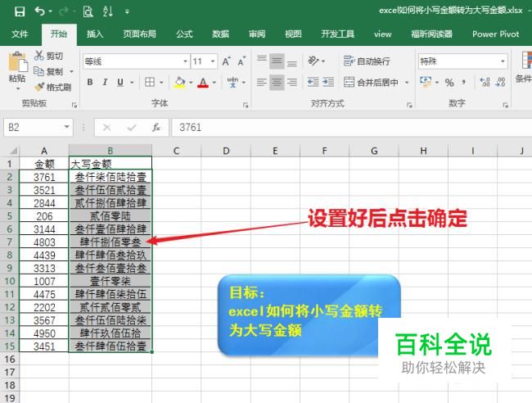Switch to the 公式 Formulas tab

(184, 34)
